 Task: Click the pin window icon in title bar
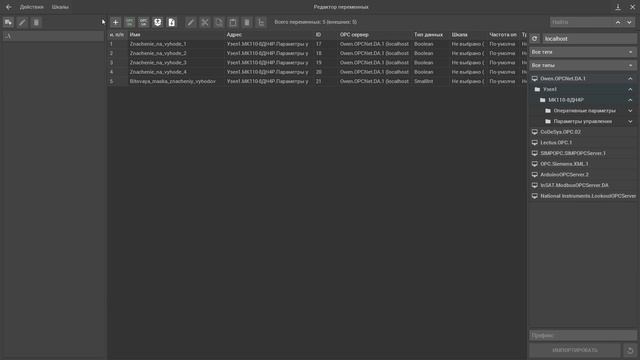pos(618,7)
